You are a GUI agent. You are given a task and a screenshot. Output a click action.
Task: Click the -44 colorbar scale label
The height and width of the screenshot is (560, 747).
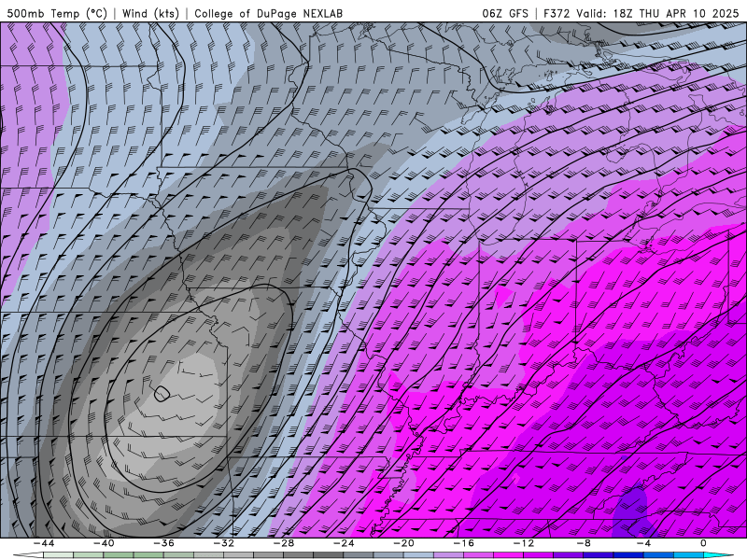[44, 543]
